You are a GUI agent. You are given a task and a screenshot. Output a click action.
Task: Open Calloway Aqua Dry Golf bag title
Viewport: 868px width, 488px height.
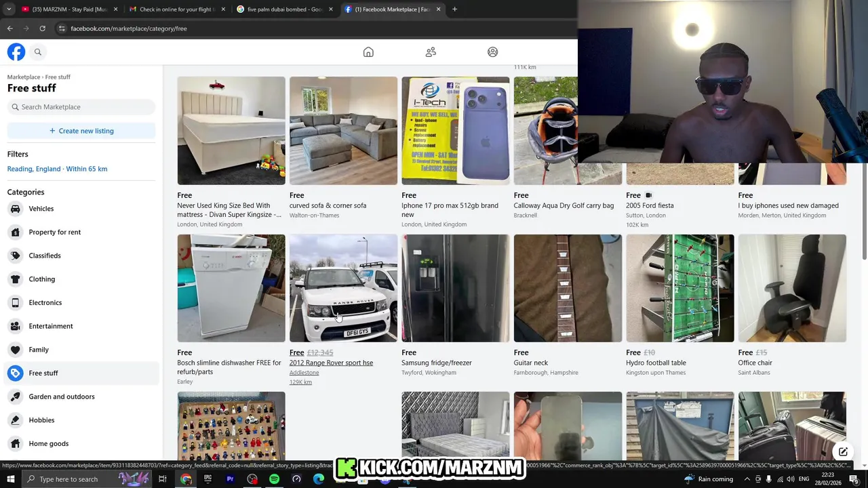pos(564,205)
